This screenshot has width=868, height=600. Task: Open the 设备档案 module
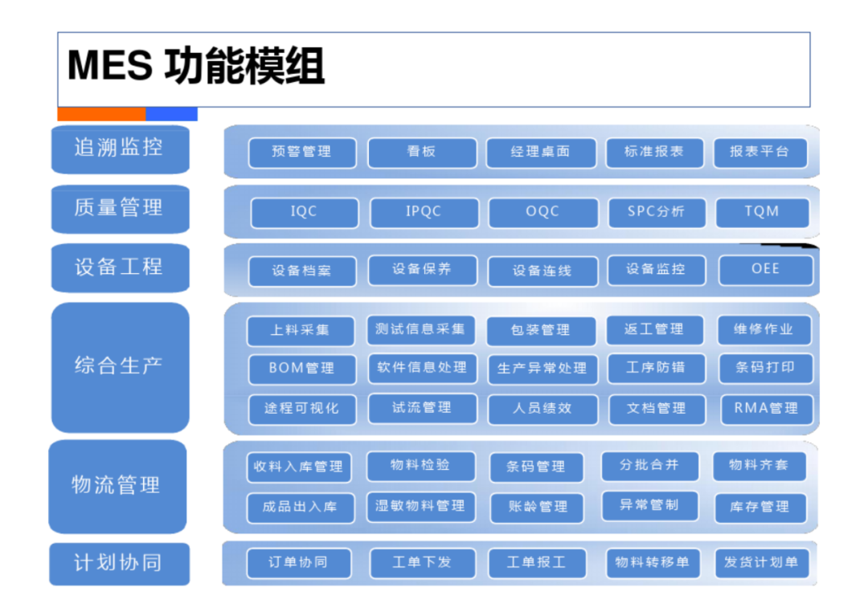302,271
